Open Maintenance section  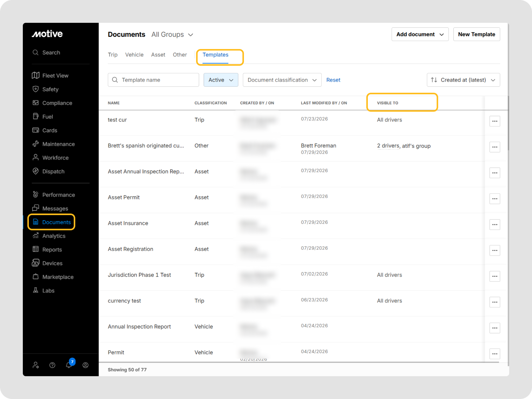pyautogui.click(x=54, y=144)
